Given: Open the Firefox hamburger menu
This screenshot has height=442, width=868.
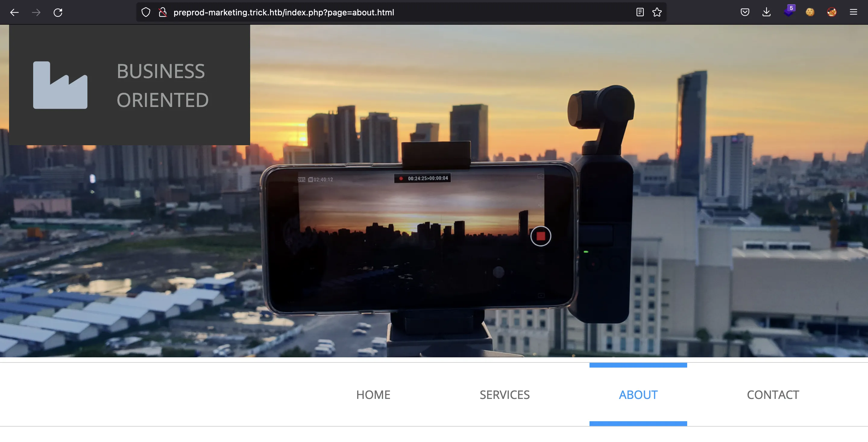Looking at the screenshot, I should click(x=854, y=12).
